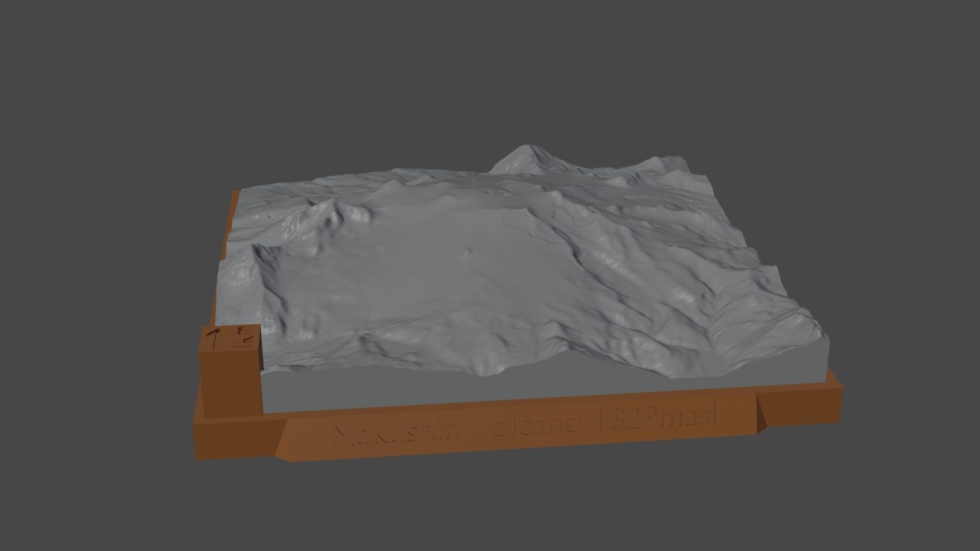980x551 pixels.
Task: Click the scale bar engraving on the corner pillar
Action: pyautogui.click(x=243, y=337)
